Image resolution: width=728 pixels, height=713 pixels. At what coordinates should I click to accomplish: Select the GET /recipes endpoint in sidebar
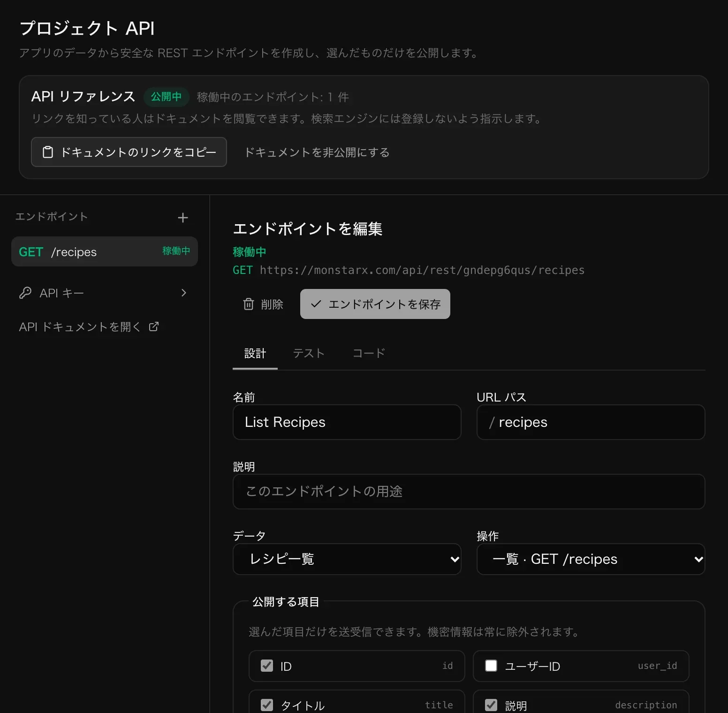105,251
